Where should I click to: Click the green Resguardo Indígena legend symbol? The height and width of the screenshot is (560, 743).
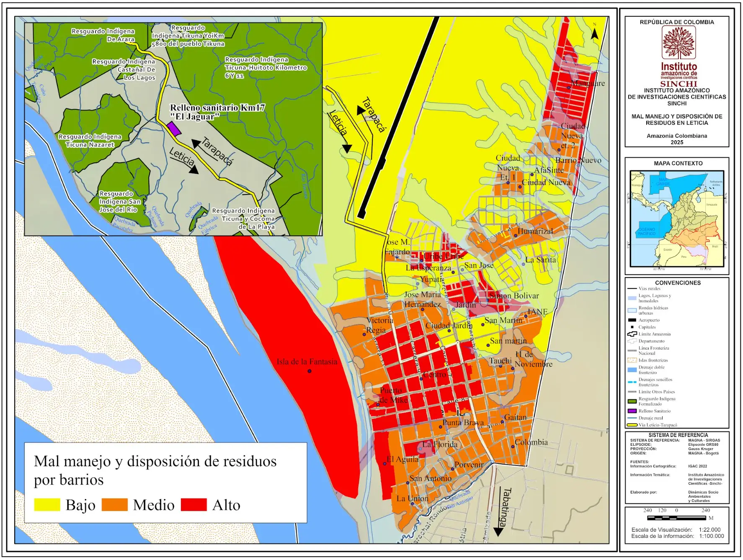[x=632, y=401]
